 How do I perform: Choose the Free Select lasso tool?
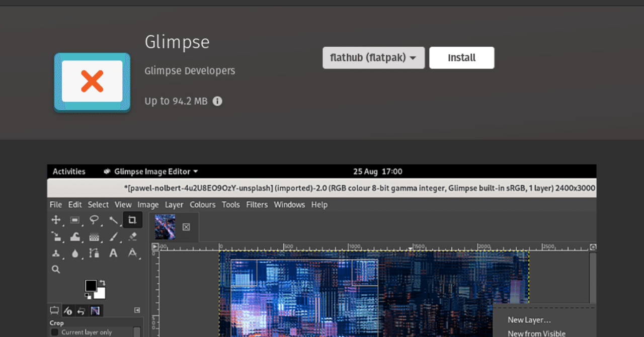(x=95, y=220)
